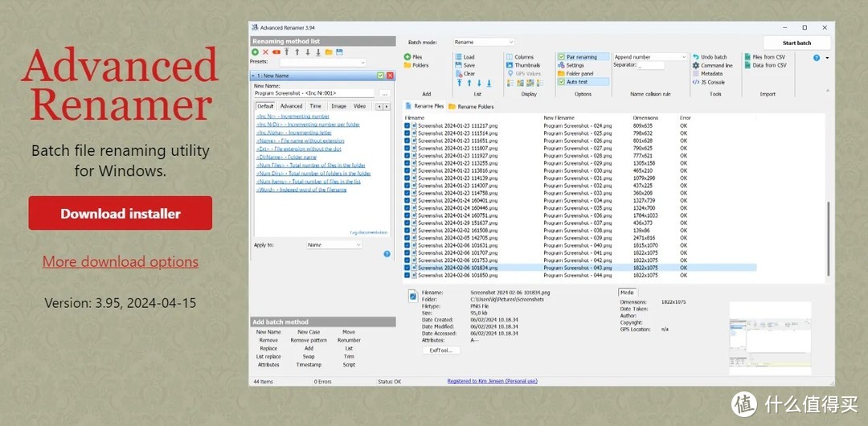Viewport: 868px width, 426px height.
Task: Select the Media info tab
Action: (628, 293)
